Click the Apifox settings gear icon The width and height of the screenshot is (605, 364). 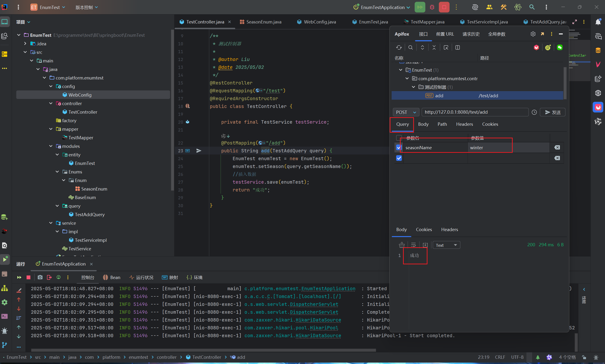point(533,34)
